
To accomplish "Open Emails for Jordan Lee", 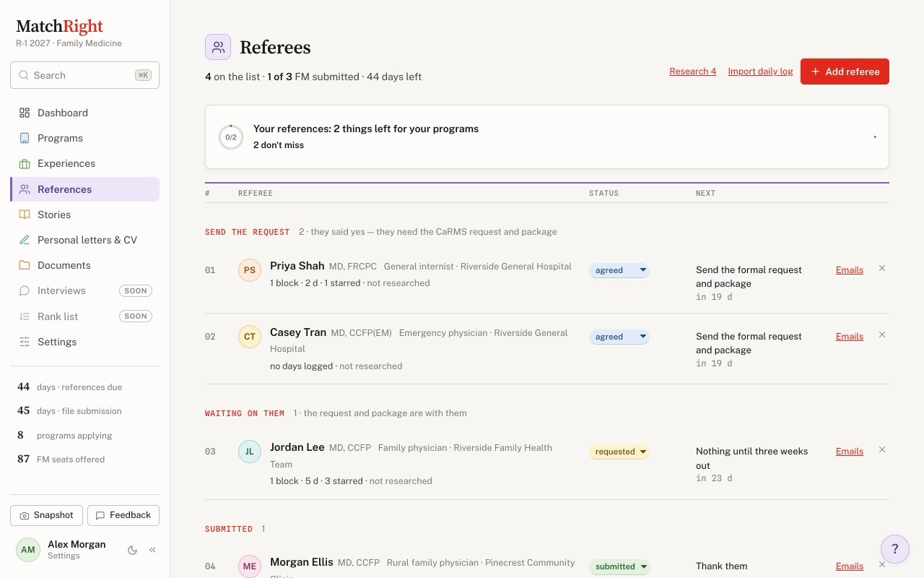I will pos(850,451).
